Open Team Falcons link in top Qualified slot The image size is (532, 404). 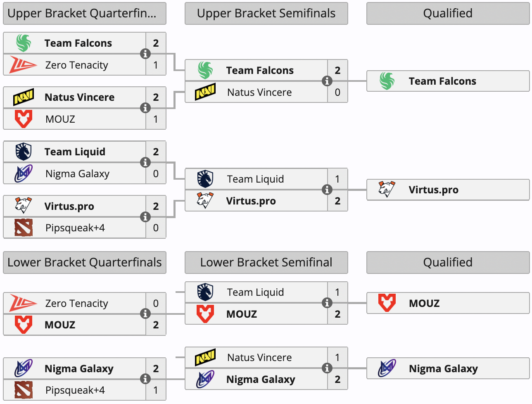[442, 81]
